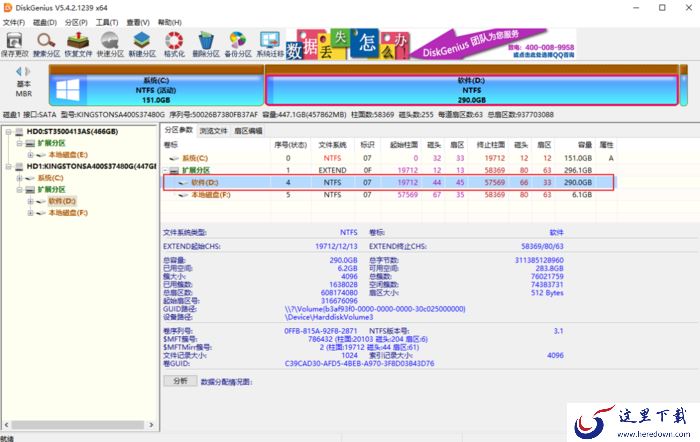Click the tree scrollbar left arrow
This screenshot has width=700, height=442.
[x=6, y=425]
